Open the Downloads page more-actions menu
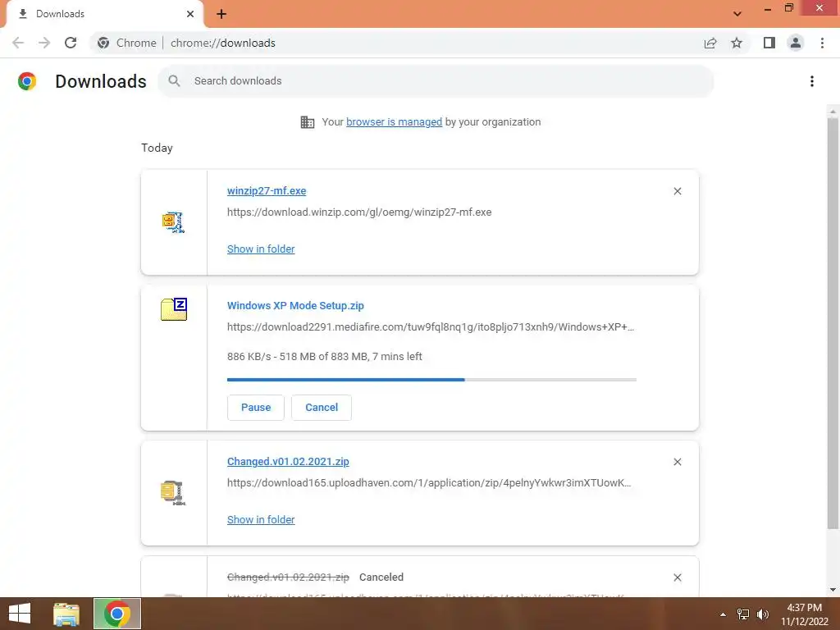Viewport: 840px width, 630px height. pyautogui.click(x=812, y=81)
